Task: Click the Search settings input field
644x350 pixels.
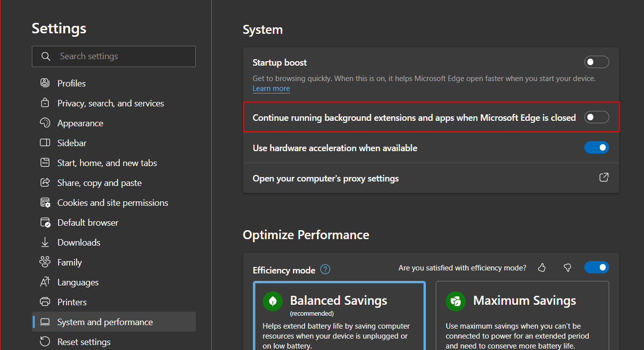Action: point(114,56)
